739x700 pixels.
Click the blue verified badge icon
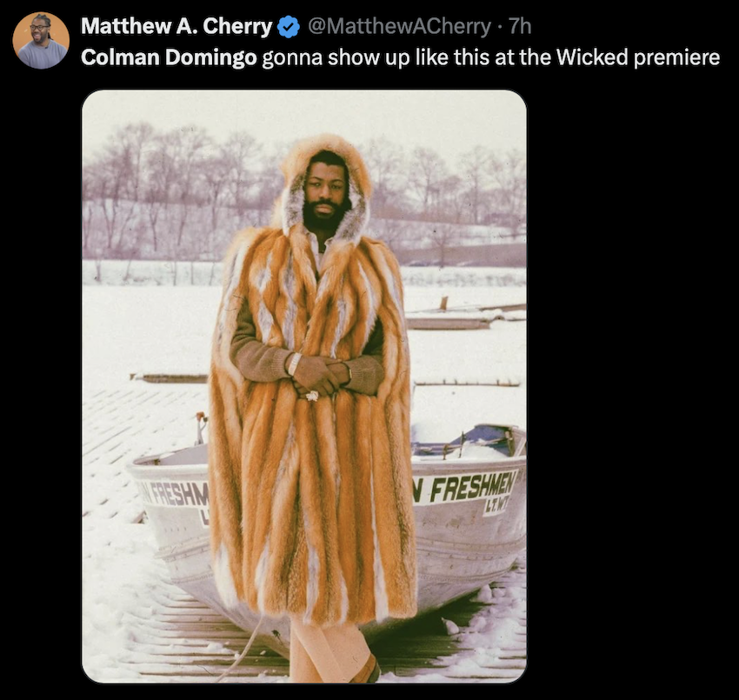289,27
